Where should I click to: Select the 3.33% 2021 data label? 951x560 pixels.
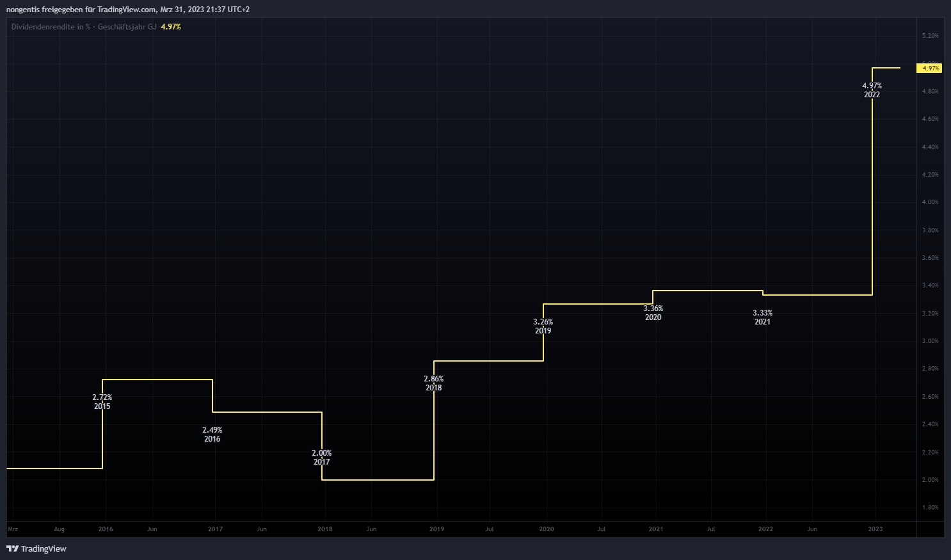click(x=762, y=317)
